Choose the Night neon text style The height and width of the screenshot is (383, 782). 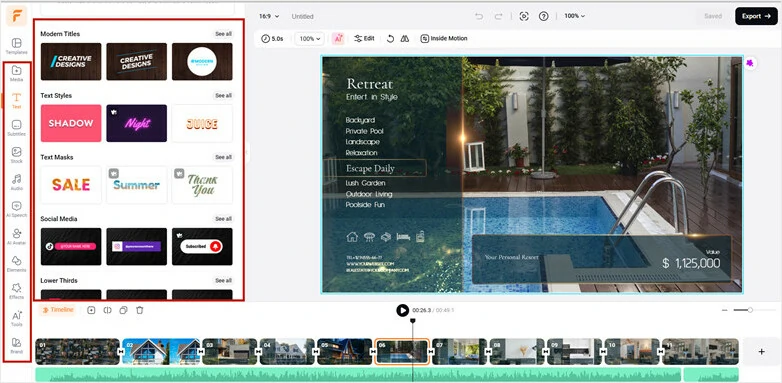[x=137, y=123]
